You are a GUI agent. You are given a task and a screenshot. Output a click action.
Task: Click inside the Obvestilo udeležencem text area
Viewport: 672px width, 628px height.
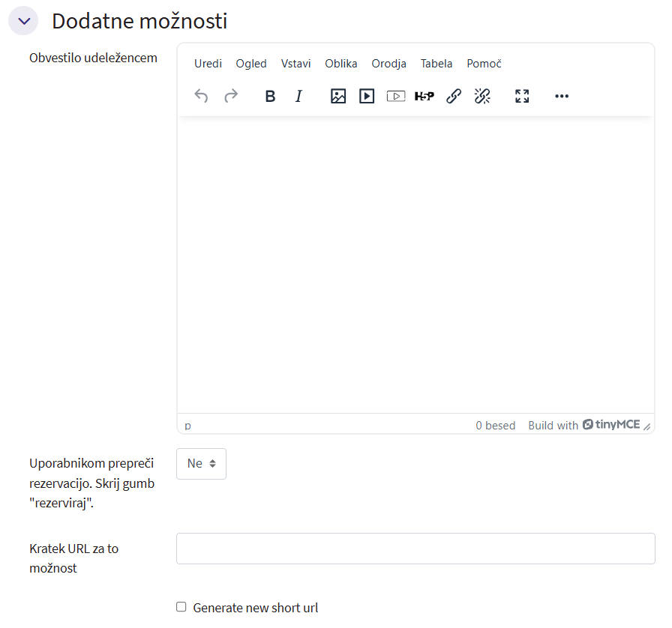coord(415,262)
